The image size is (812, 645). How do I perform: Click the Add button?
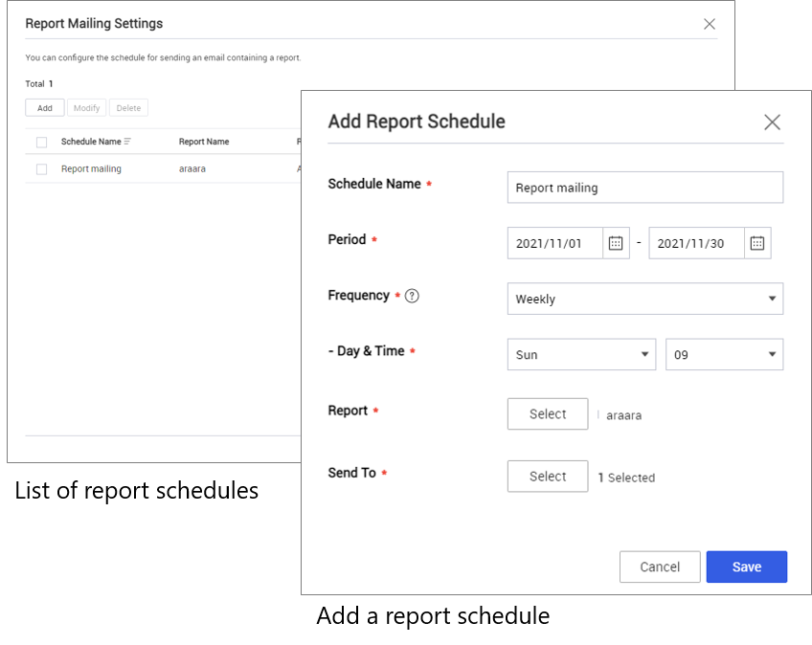pyautogui.click(x=44, y=107)
